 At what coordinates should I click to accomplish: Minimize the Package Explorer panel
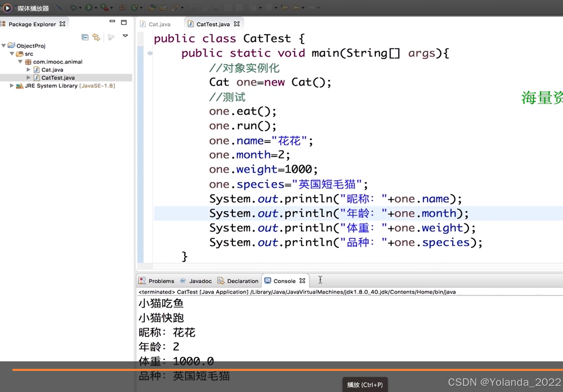pos(112,22)
